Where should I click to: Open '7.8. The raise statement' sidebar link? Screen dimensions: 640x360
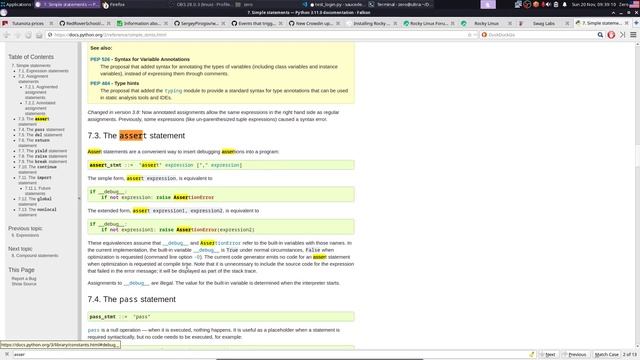click(x=42, y=156)
